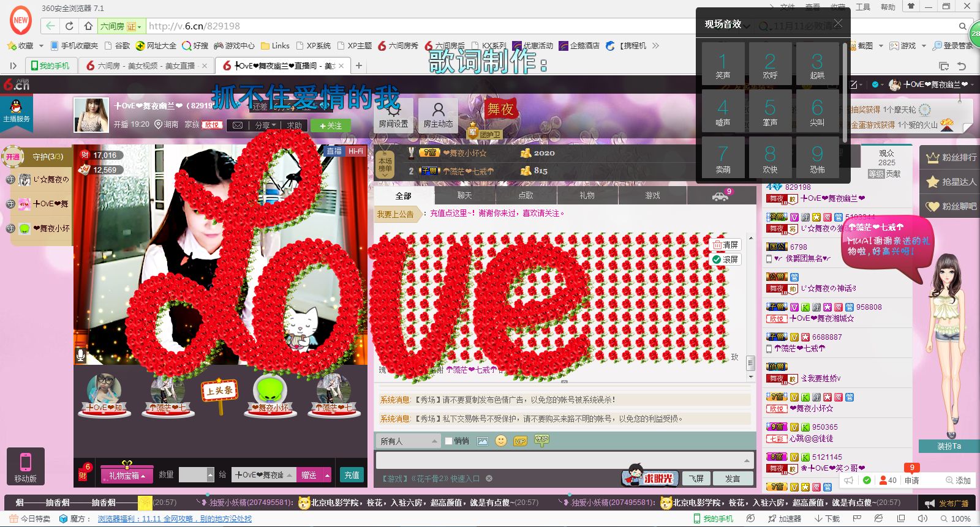Click green +关注 follow button
Image resolution: width=980 pixels, height=527 pixels.
pos(331,125)
